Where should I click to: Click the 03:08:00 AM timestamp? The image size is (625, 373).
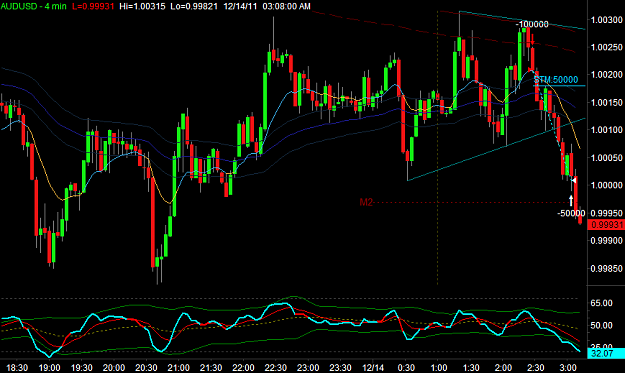[x=286, y=6]
